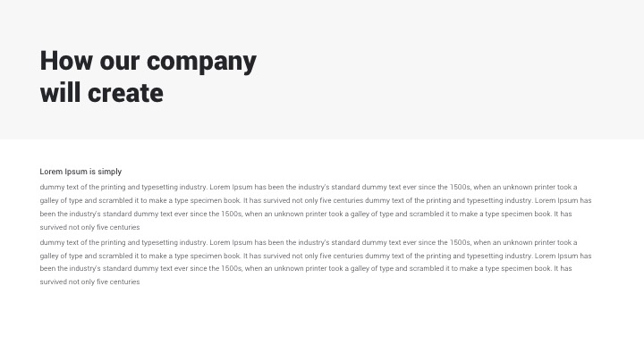
Task: Click the "How our company" heading line
Action: click(148, 61)
